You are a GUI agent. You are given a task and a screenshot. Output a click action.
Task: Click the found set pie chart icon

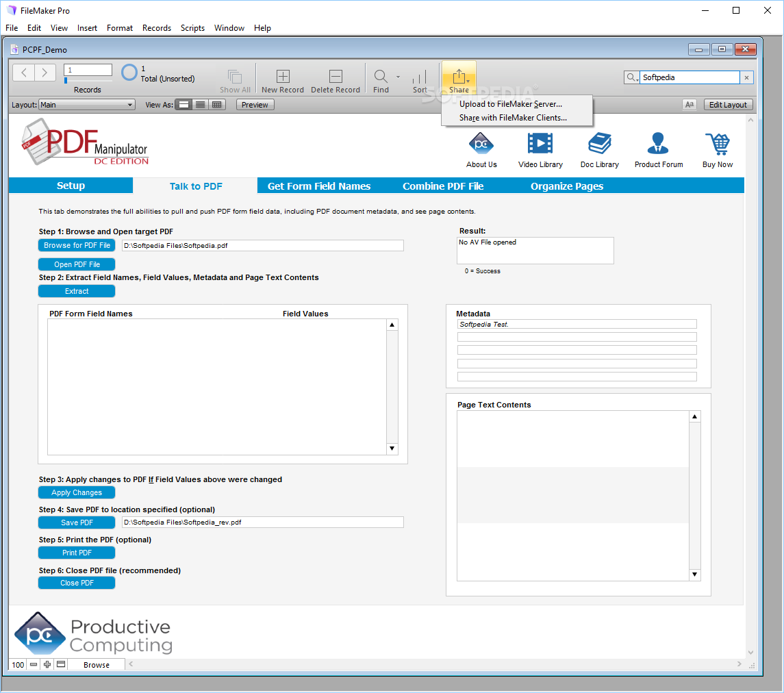[x=129, y=73]
